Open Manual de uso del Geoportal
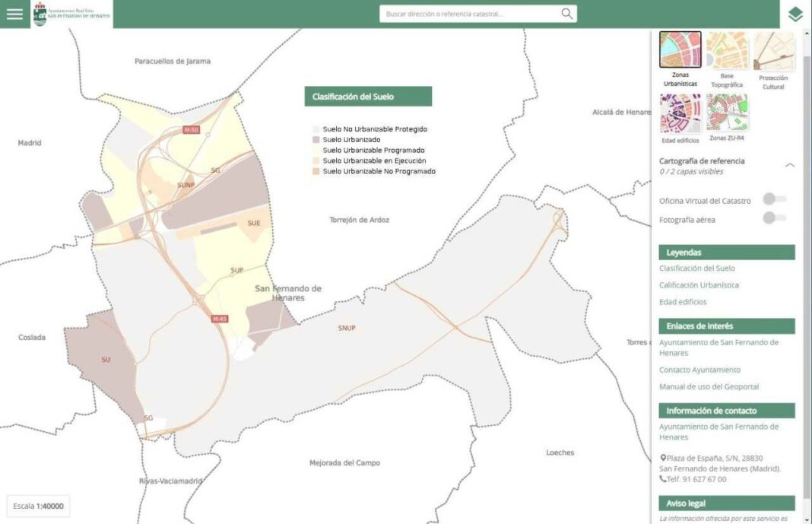The width and height of the screenshot is (812, 524). [709, 386]
